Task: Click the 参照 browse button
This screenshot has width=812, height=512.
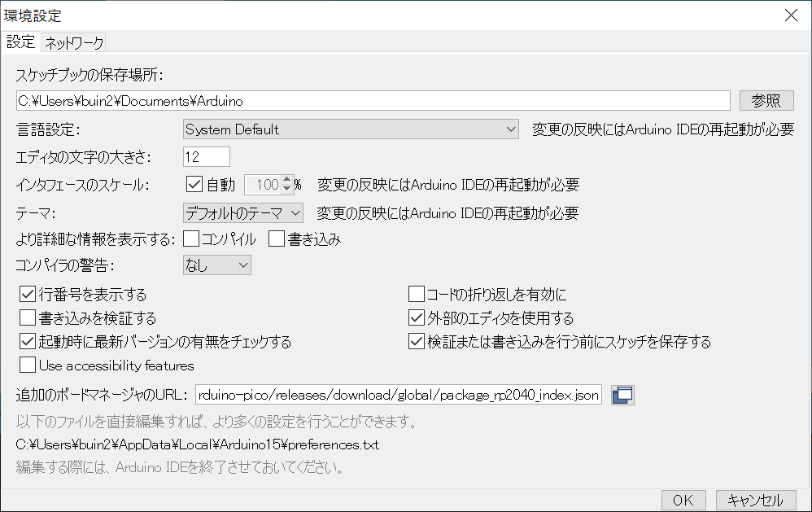Action: pyautogui.click(x=766, y=100)
